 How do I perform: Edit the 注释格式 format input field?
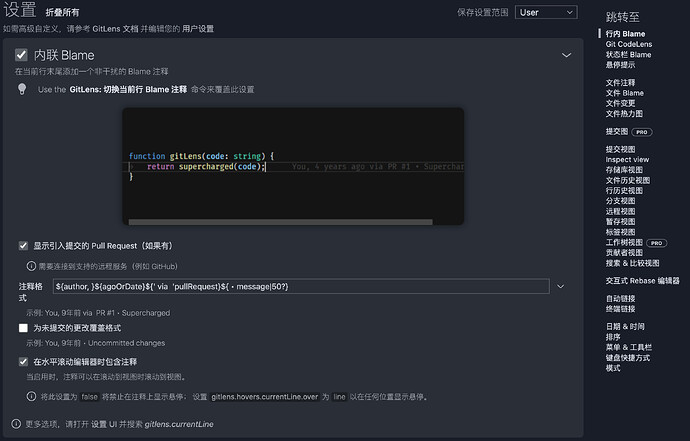pyautogui.click(x=301, y=287)
